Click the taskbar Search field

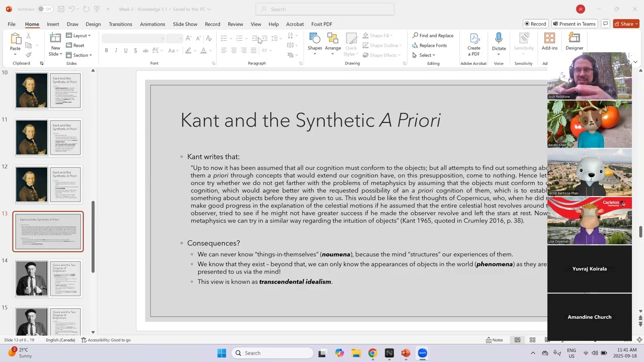tap(273, 353)
